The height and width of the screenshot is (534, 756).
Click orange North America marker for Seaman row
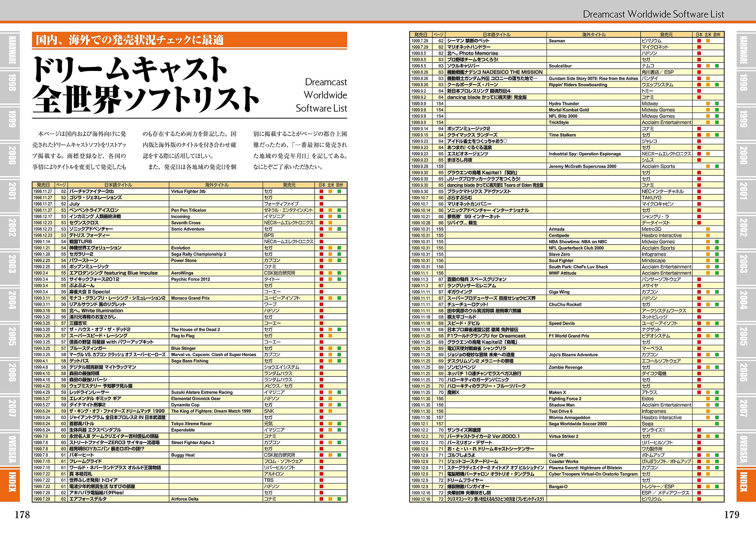(x=708, y=41)
